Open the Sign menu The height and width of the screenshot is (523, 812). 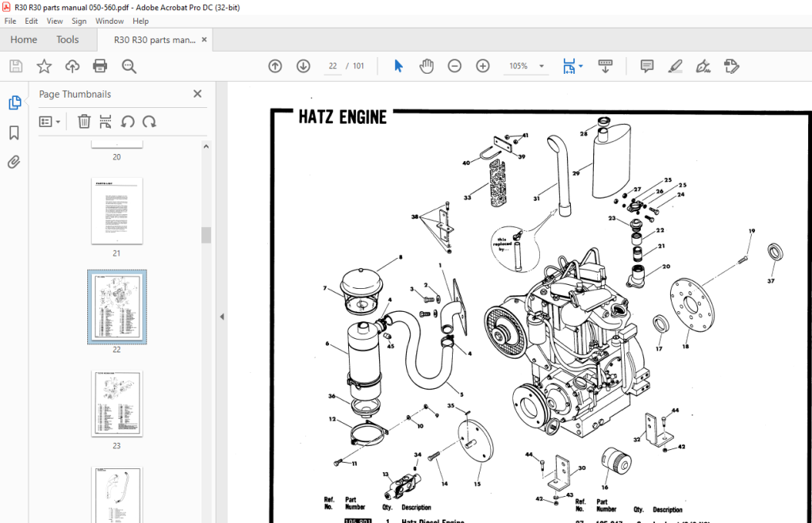tap(79, 21)
